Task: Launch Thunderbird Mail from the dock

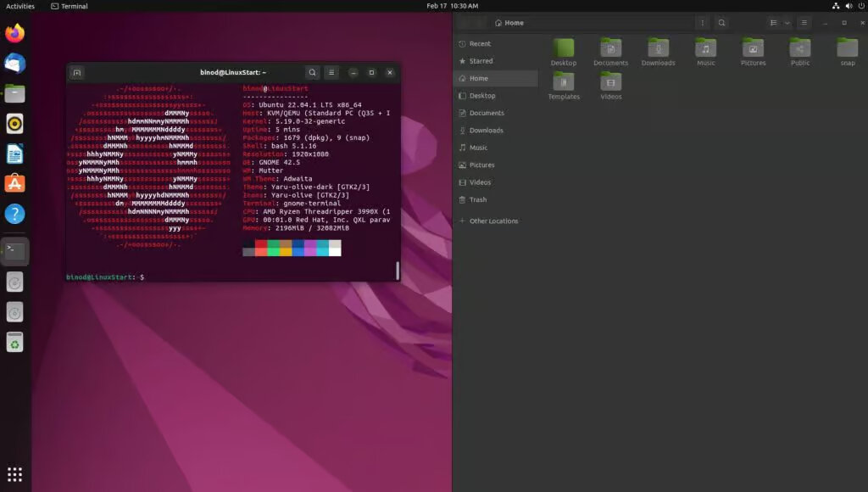Action: pyautogui.click(x=15, y=64)
